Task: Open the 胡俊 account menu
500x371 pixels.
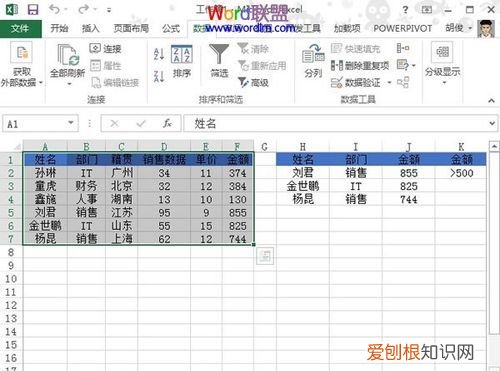Action: [458, 28]
